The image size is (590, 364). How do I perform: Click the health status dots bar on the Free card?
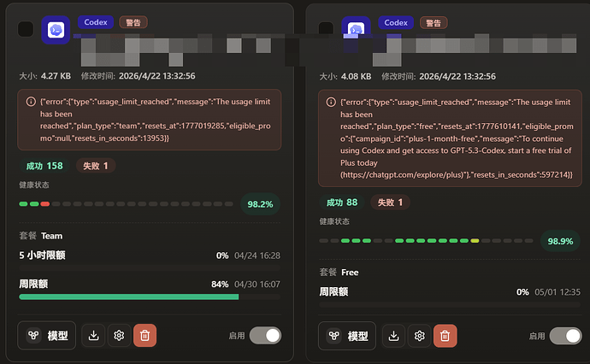coord(426,241)
